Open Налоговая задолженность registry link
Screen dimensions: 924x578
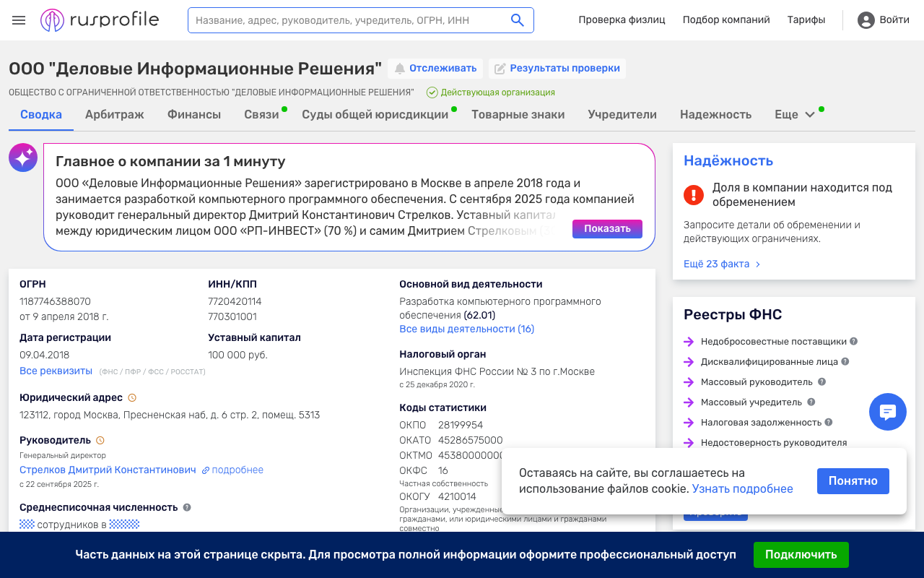click(761, 422)
